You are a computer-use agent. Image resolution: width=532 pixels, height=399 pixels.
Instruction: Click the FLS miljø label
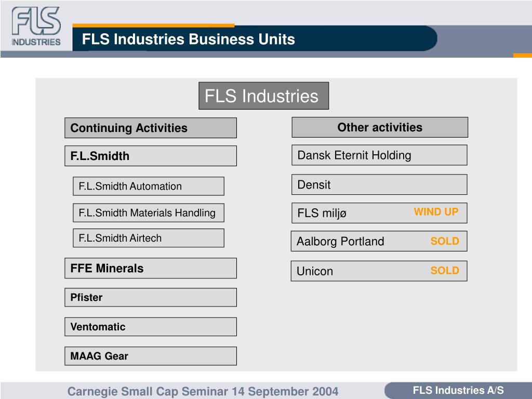pos(322,213)
